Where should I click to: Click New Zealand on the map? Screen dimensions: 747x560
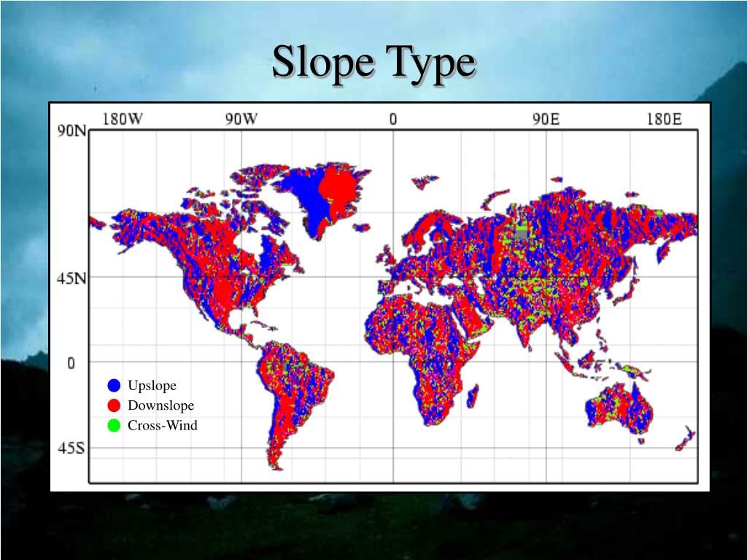(x=685, y=439)
